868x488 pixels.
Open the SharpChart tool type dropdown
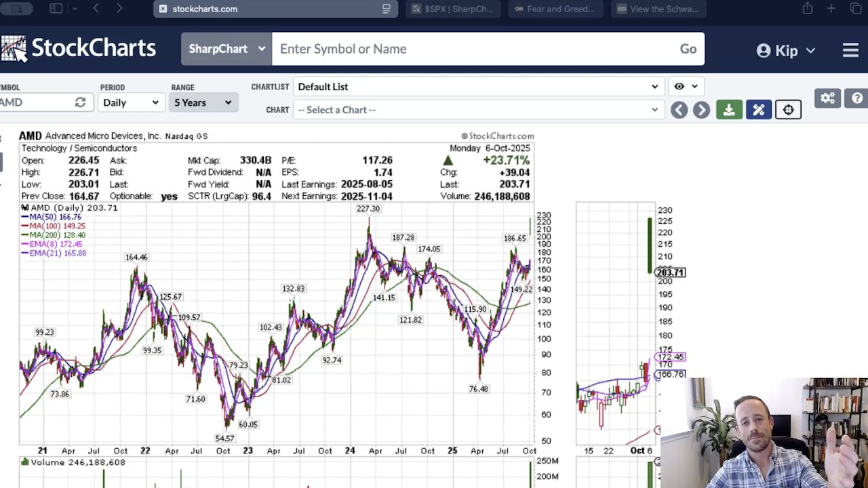click(226, 49)
